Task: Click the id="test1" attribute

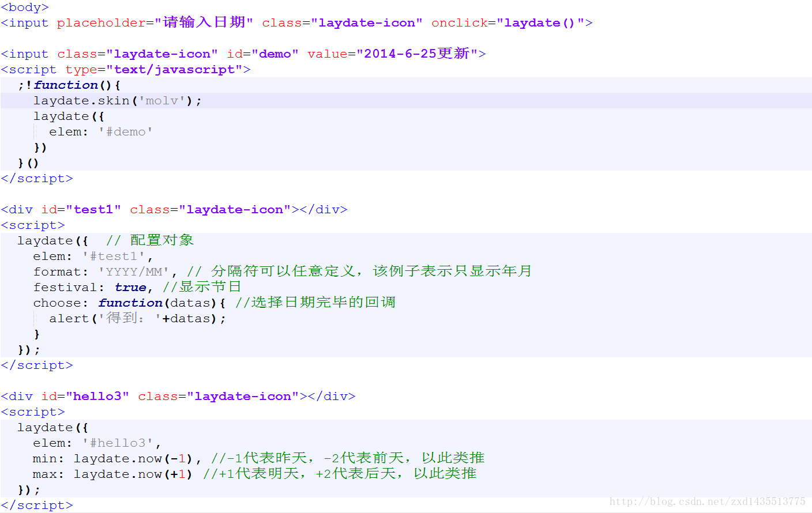Action: tap(81, 210)
